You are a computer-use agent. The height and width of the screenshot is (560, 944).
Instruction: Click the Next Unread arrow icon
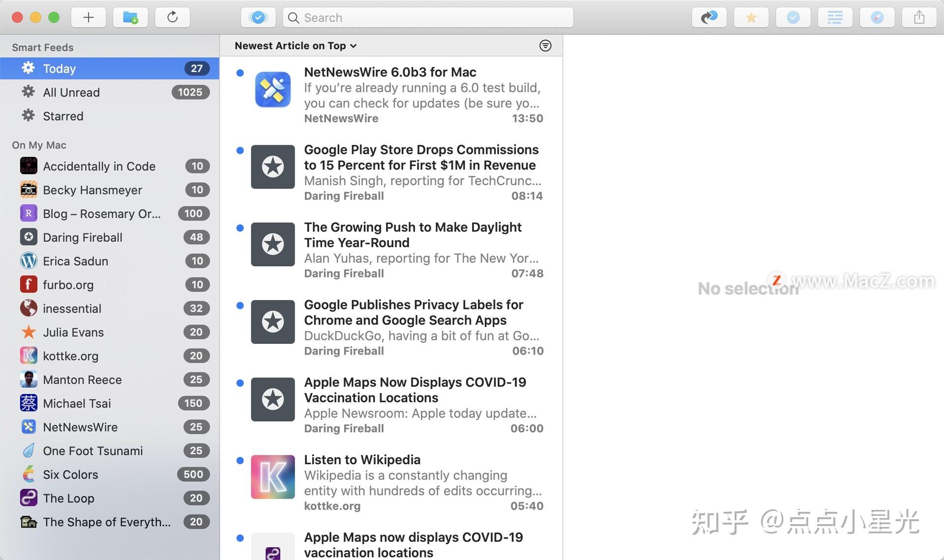[x=709, y=18]
